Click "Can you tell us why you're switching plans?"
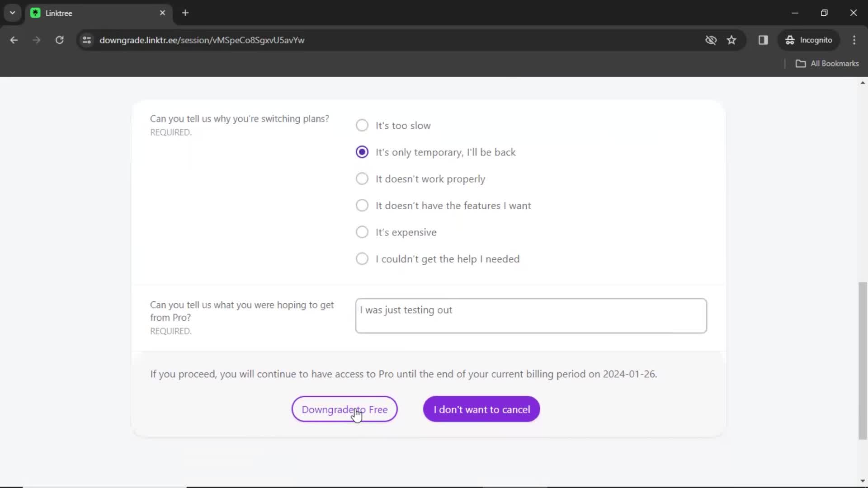Image resolution: width=868 pixels, height=488 pixels. tap(240, 119)
